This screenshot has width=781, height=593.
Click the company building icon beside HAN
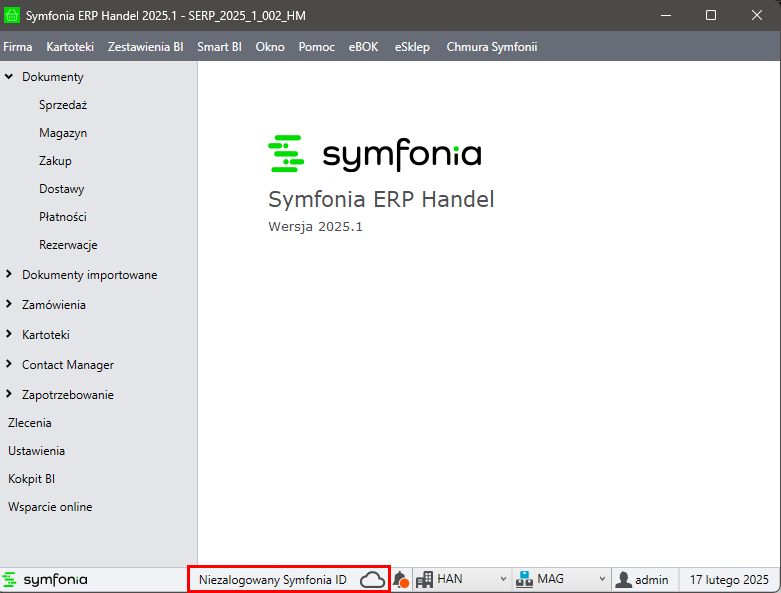tap(424, 580)
